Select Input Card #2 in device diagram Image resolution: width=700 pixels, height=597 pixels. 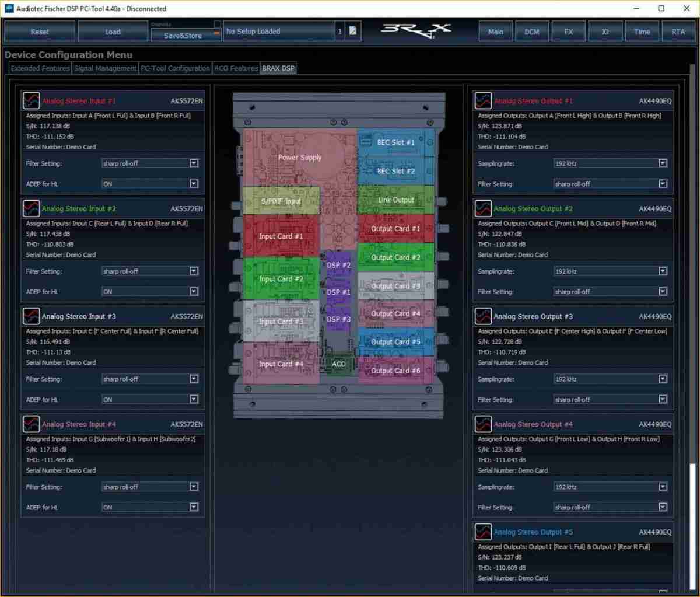click(x=281, y=279)
